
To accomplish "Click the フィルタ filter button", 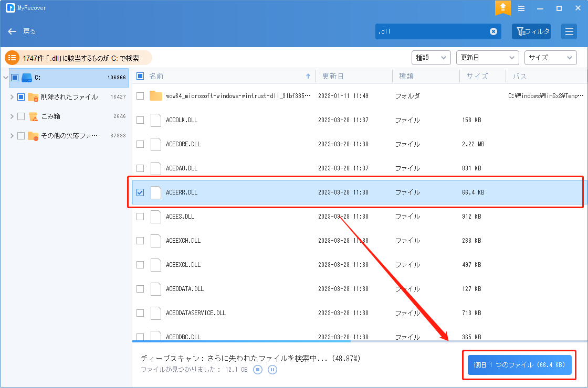I will 531,31.
